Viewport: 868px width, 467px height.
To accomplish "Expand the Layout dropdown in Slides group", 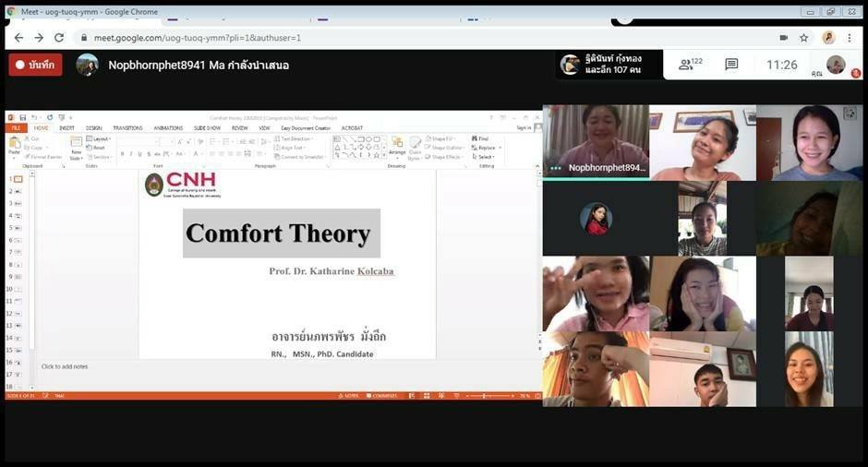I will coord(100,138).
